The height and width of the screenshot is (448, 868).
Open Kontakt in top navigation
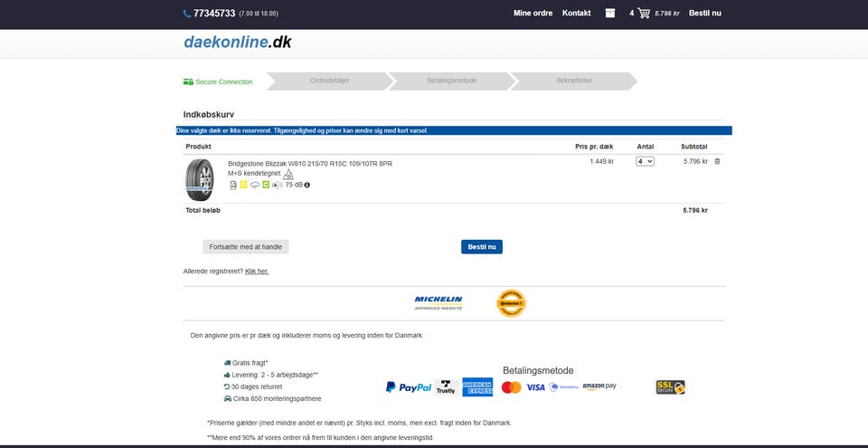click(x=576, y=14)
